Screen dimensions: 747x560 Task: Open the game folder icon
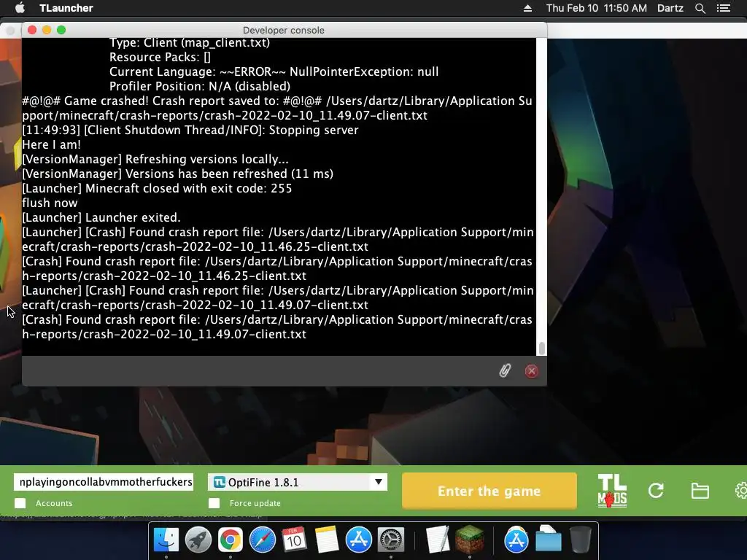tap(700, 491)
